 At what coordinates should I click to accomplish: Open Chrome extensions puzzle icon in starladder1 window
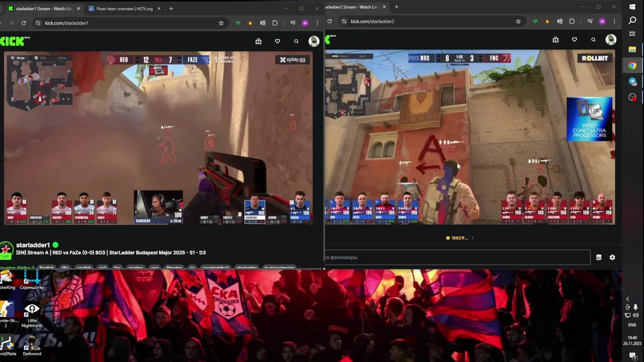point(275,23)
